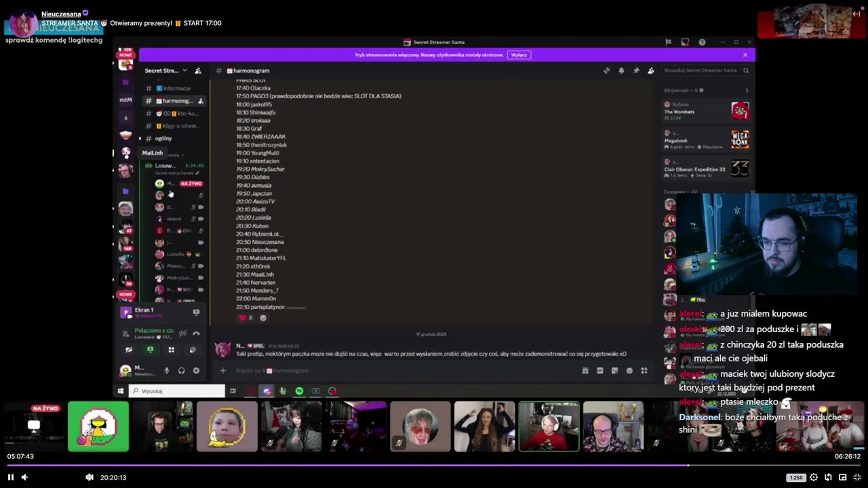Pause the video playback

click(x=11, y=477)
